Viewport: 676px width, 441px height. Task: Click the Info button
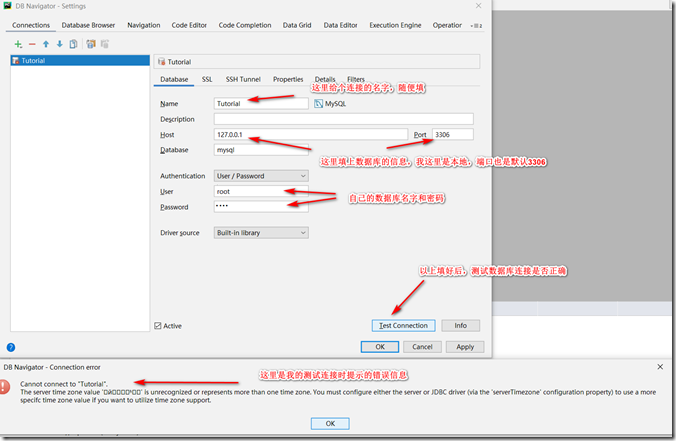point(460,325)
